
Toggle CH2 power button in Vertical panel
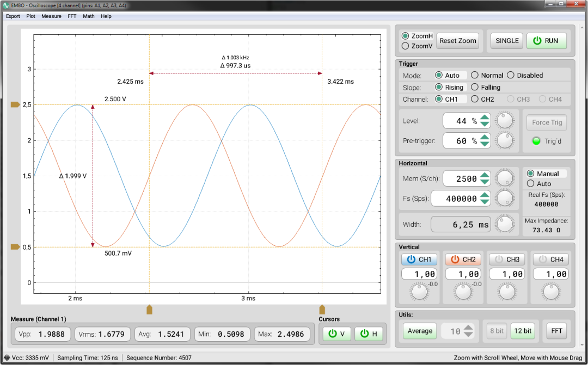click(463, 259)
